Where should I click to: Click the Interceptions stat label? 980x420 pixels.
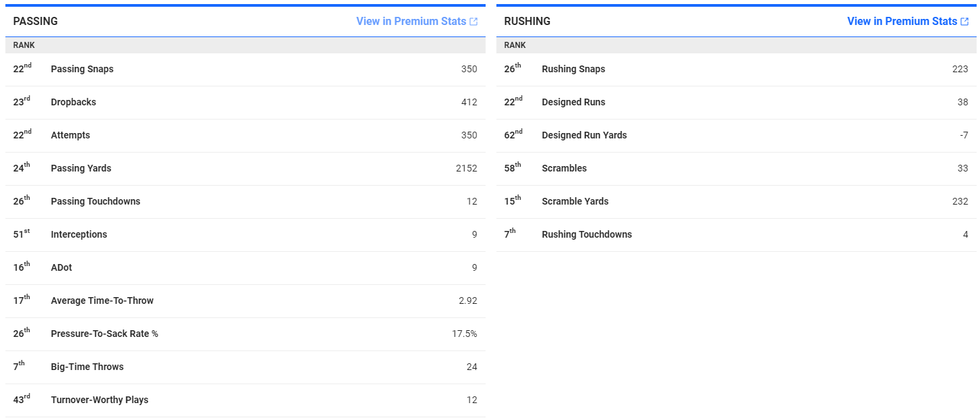click(79, 234)
